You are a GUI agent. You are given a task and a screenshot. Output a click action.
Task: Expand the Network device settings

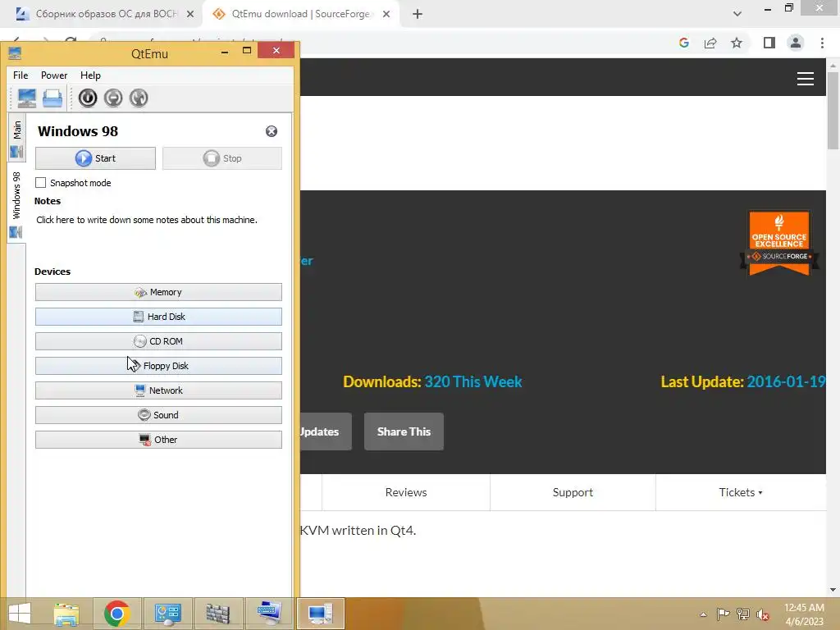pyautogui.click(x=158, y=390)
